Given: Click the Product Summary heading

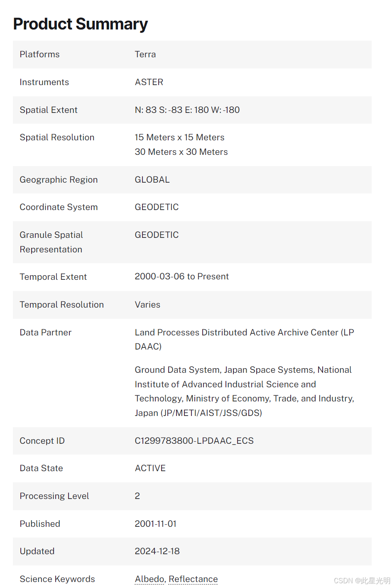Looking at the screenshot, I should point(81,24).
